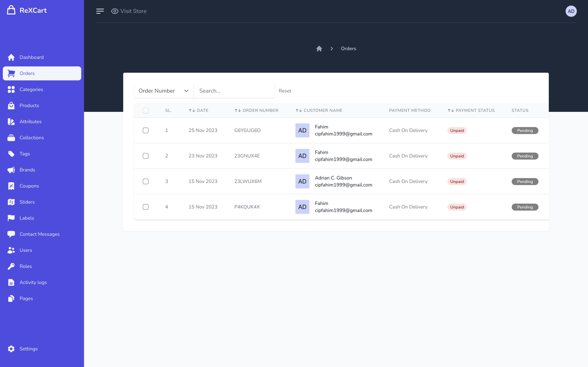Screen dimensions: 588x367
Task: Toggle the select-all checkbox in table header
Action: (146, 110)
